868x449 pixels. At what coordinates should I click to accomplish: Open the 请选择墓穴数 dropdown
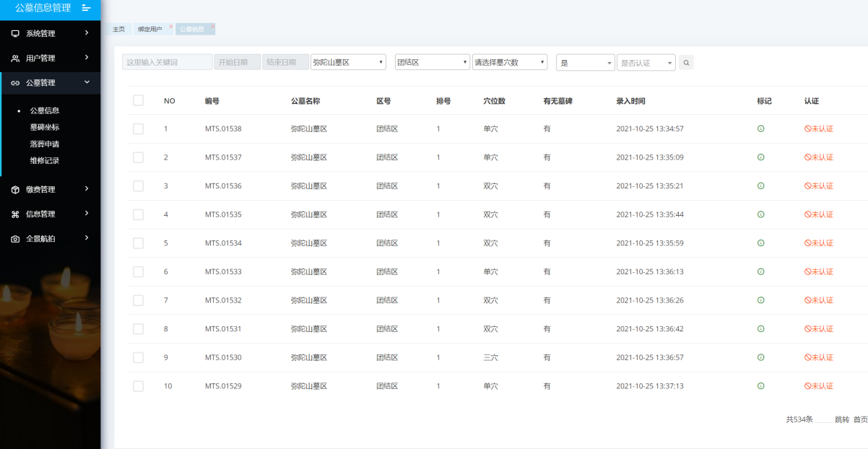[x=509, y=62]
